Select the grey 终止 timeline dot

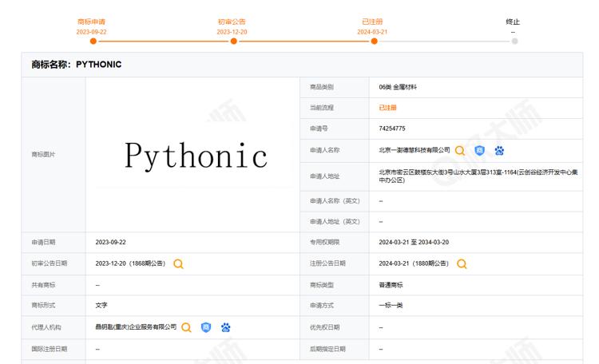point(515,42)
